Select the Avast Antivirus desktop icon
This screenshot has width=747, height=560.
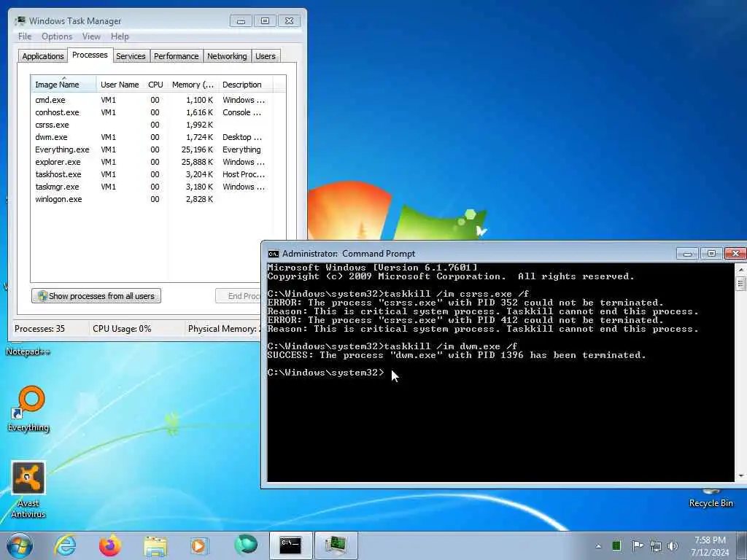click(28, 489)
